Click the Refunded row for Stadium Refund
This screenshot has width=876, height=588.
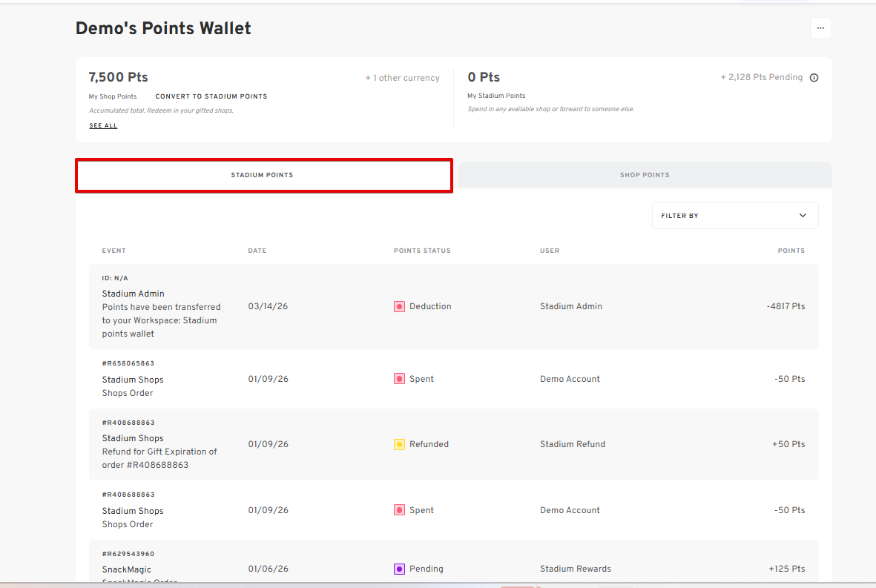click(x=453, y=445)
